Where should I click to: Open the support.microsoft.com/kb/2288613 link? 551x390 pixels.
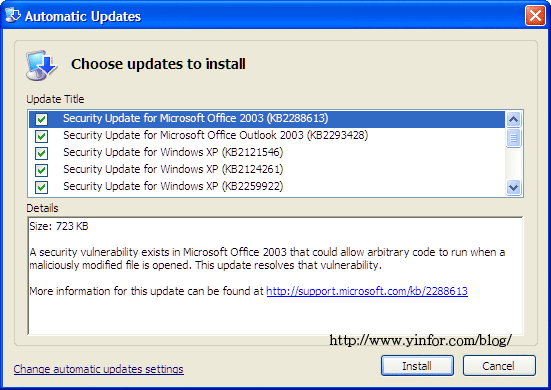367,291
